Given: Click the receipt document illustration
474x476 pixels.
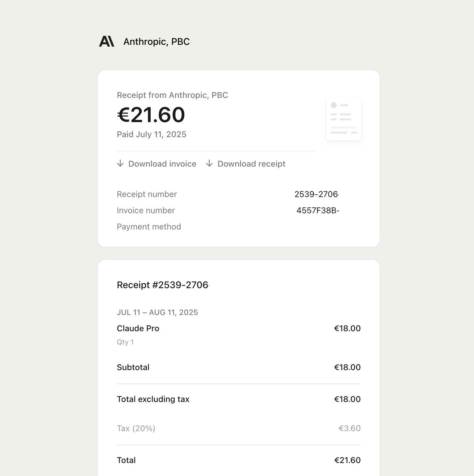Looking at the screenshot, I should pos(343,119).
